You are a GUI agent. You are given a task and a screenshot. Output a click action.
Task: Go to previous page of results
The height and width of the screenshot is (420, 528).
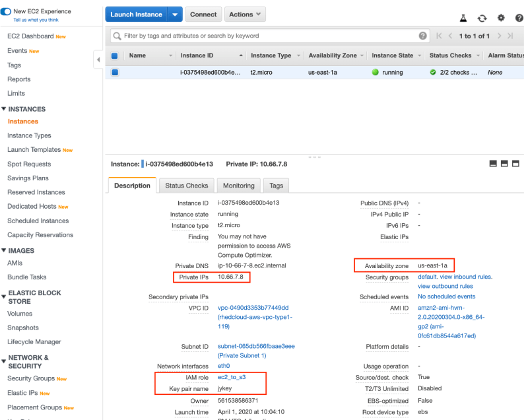[x=450, y=36]
